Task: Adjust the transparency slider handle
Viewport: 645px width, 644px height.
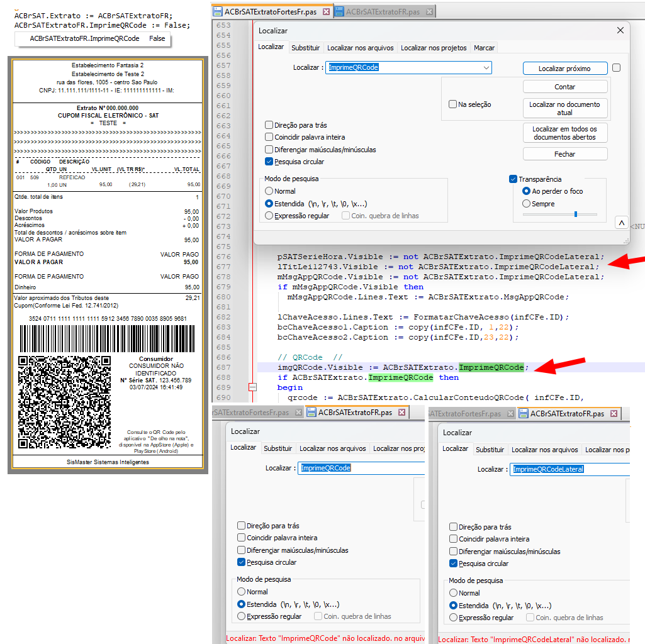Action: (x=576, y=214)
